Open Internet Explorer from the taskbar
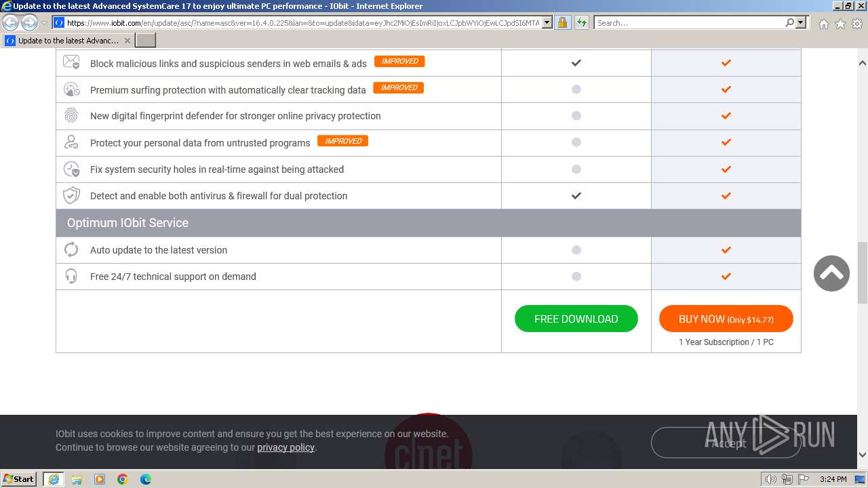Screen dimensions: 868x488 click(x=53, y=479)
